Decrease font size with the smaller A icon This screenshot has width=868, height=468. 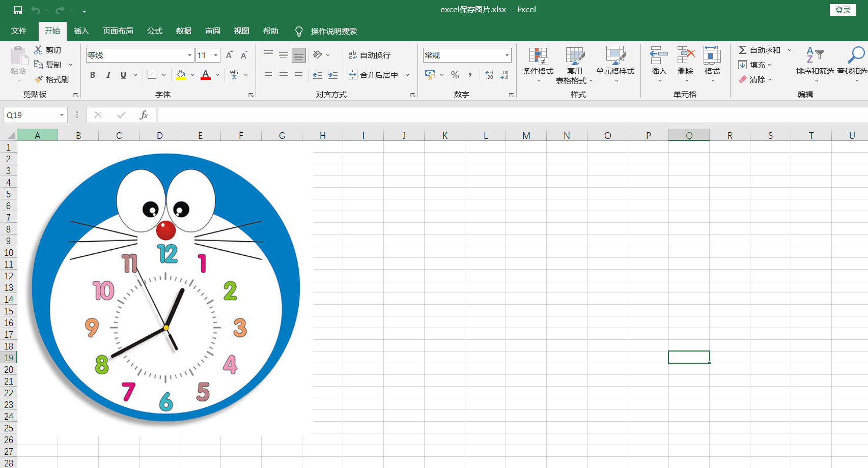tap(244, 55)
